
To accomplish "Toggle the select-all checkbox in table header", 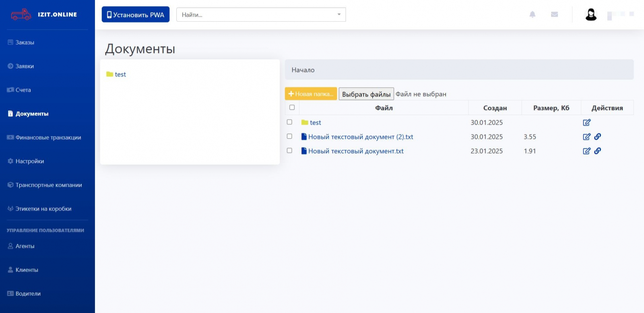I will (x=292, y=108).
